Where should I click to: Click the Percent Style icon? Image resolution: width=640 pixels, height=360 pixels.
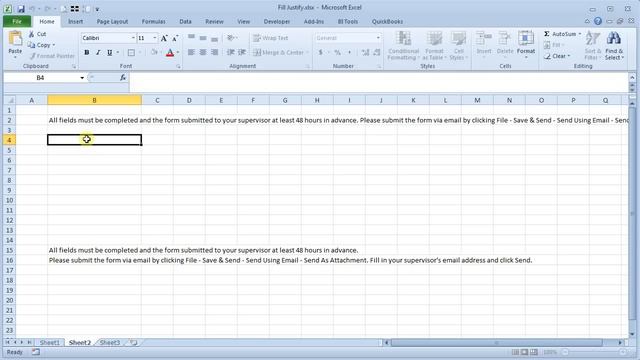click(x=337, y=52)
